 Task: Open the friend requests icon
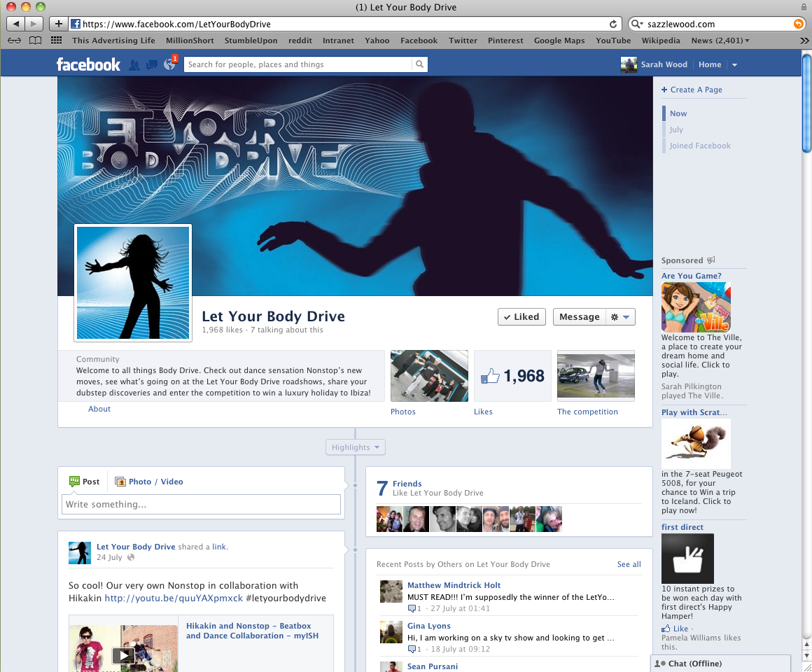coord(134,64)
